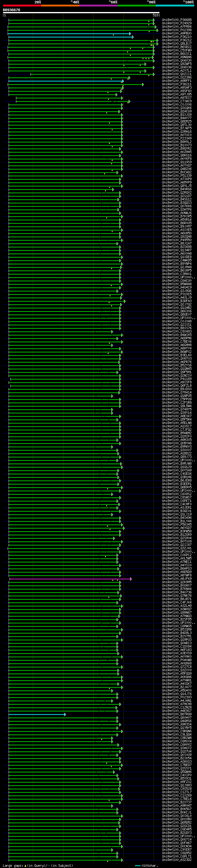Screen dimensions: 197x868
Task: Click the UniRef100_P36211 label
Action: (177, 84)
